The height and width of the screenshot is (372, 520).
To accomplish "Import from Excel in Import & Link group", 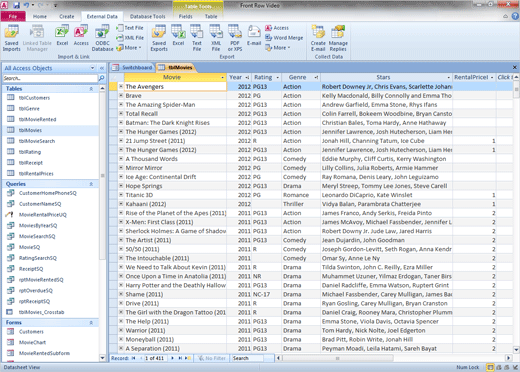I will tap(62, 36).
